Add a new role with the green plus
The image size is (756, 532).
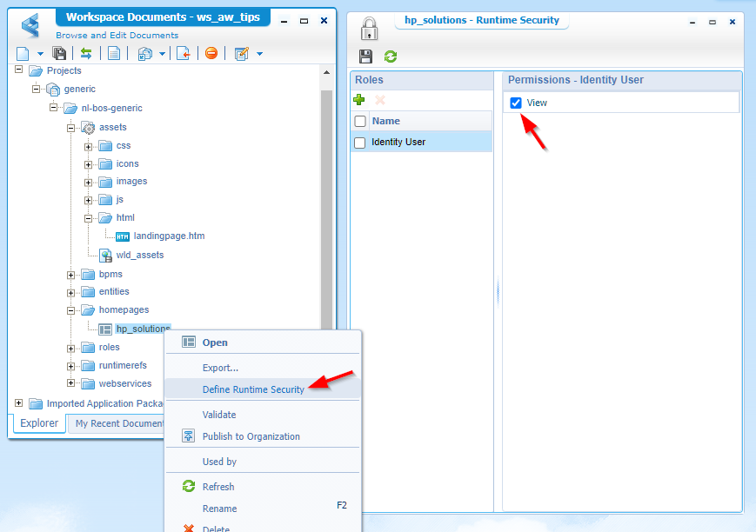[x=359, y=100]
